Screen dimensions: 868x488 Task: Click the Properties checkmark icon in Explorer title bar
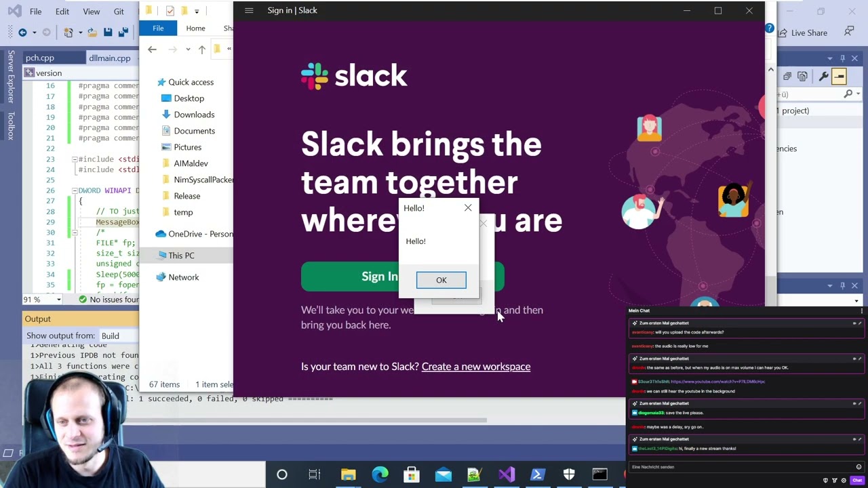(x=170, y=11)
